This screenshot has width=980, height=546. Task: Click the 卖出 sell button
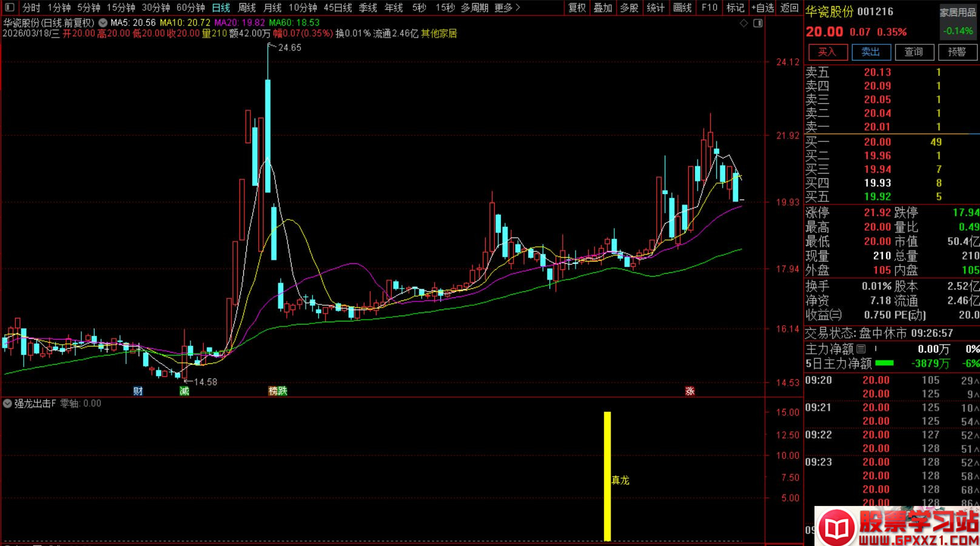point(871,52)
